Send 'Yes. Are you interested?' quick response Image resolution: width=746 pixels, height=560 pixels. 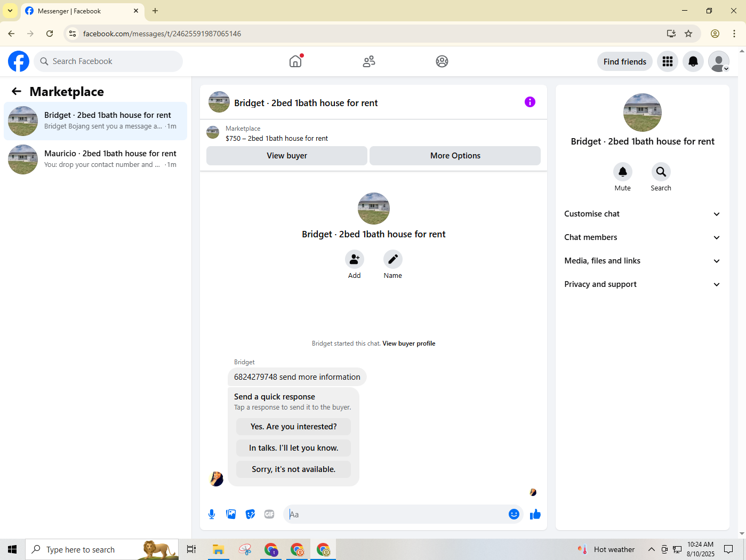pos(294,427)
